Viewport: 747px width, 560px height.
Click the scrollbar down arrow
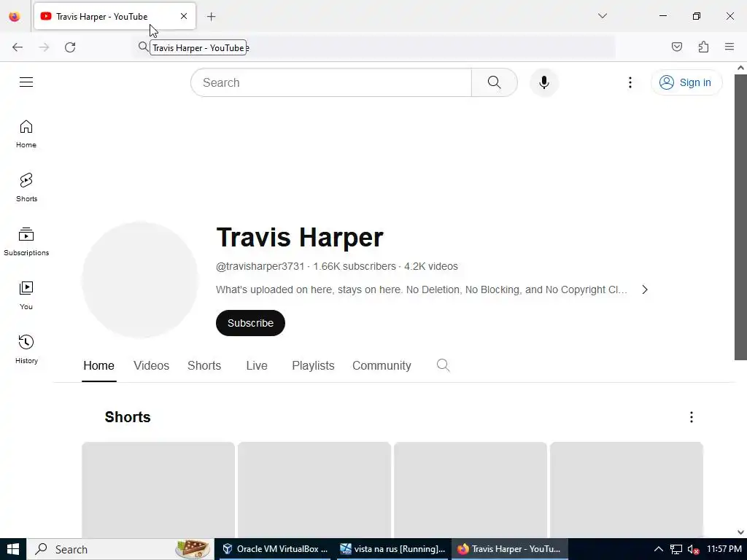pyautogui.click(x=740, y=532)
